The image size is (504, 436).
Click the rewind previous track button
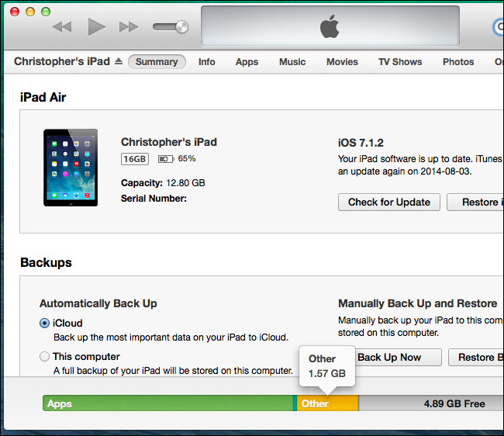click(62, 26)
